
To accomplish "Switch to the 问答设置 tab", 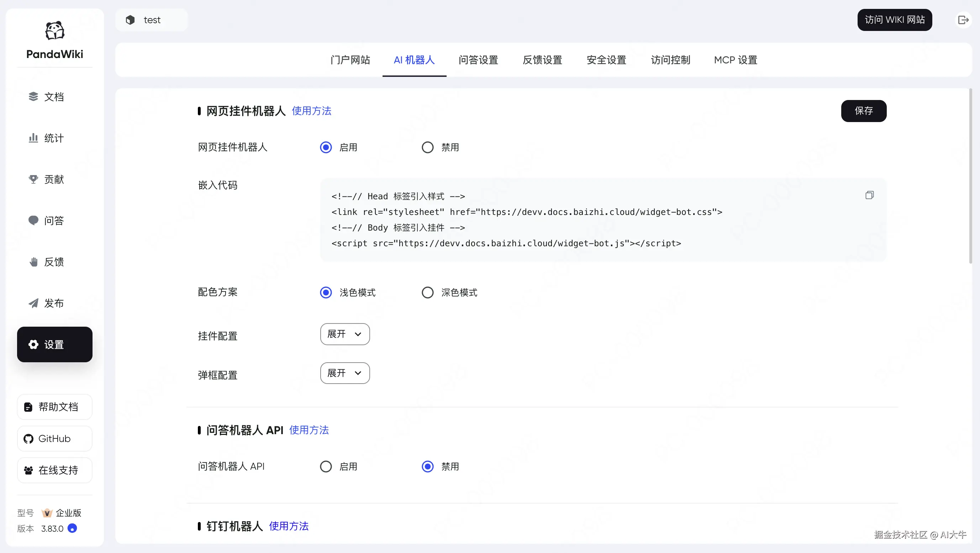I will [478, 60].
